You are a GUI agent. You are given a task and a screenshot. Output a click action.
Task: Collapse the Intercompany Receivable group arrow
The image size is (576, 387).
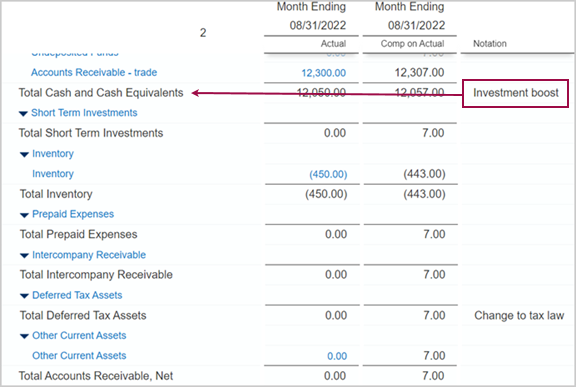click(x=24, y=256)
